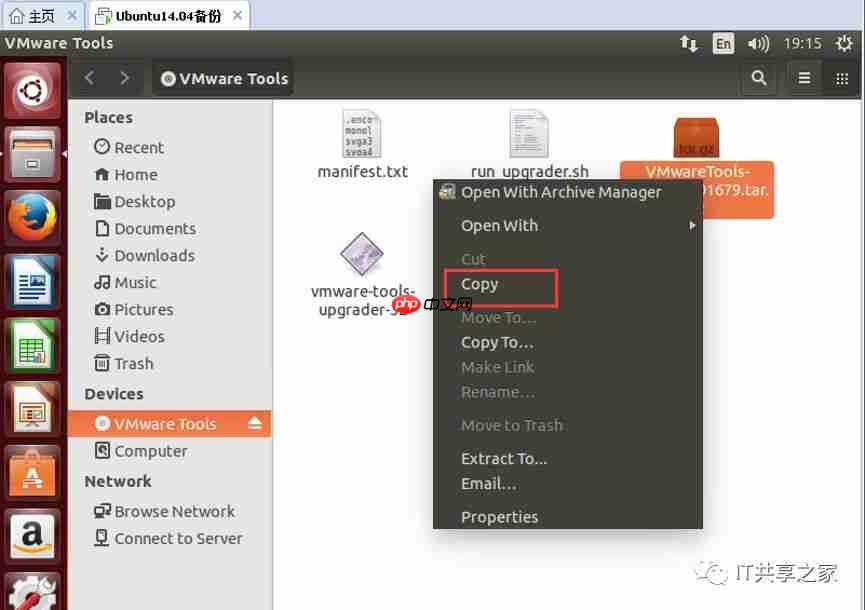Open the Ubuntu Dash home launcher icon
The height and width of the screenshot is (610, 865).
(x=32, y=90)
